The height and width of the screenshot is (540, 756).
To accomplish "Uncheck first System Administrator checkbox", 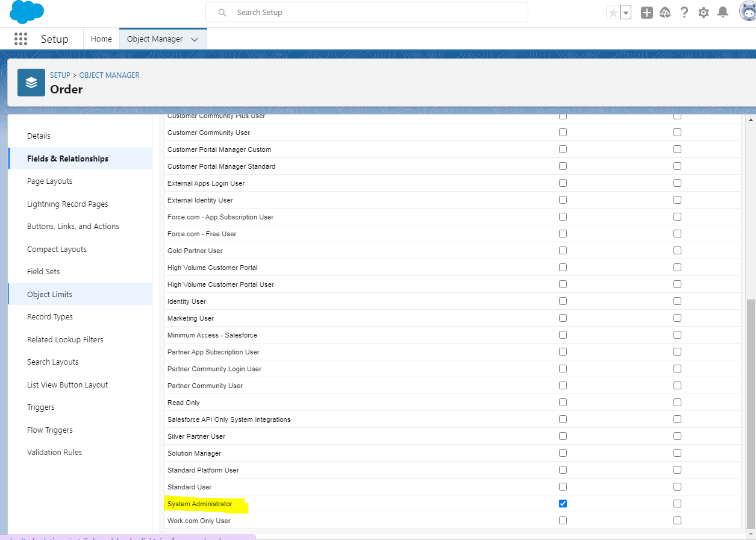I will pyautogui.click(x=563, y=504).
